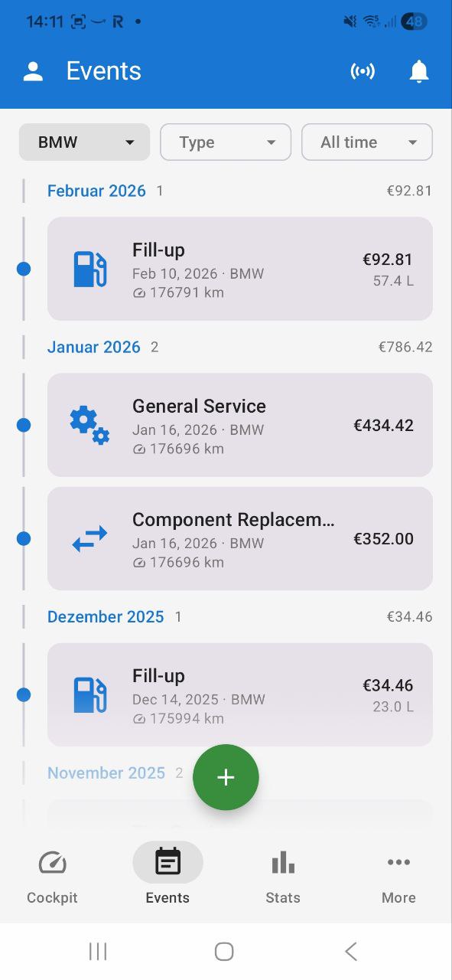Open the user profile icon

(33, 70)
